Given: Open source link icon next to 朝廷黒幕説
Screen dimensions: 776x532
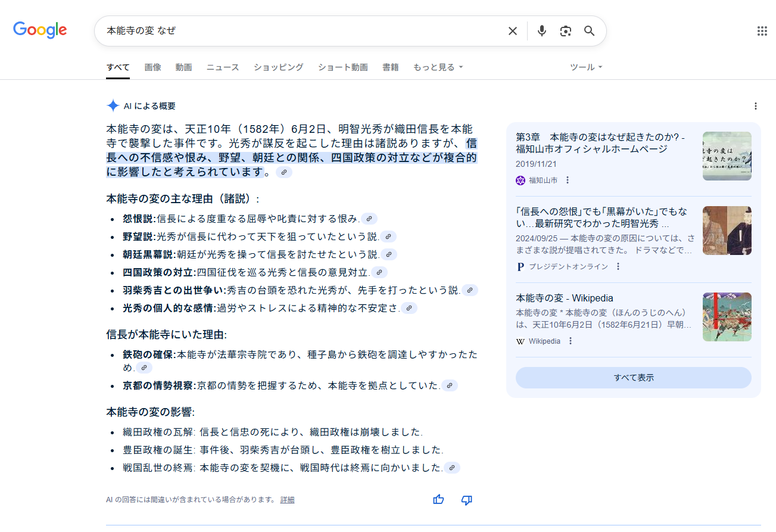Looking at the screenshot, I should (x=389, y=254).
